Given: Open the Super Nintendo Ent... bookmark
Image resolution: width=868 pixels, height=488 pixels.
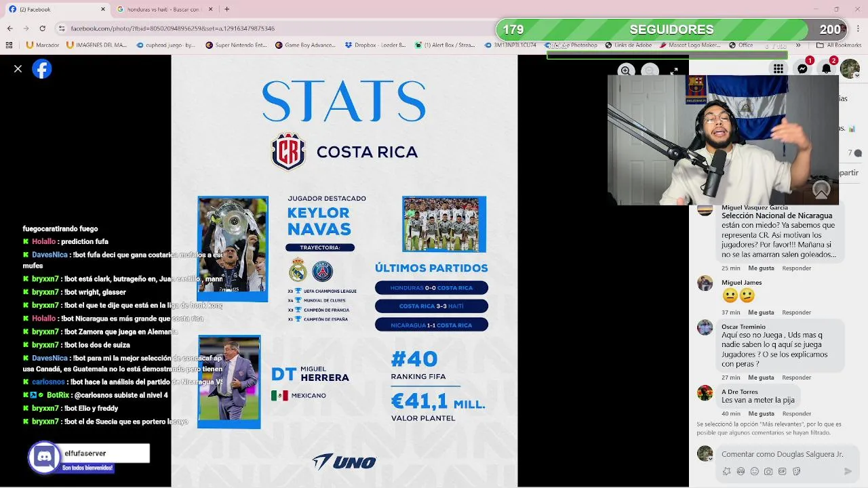Looking at the screenshot, I should (236, 45).
